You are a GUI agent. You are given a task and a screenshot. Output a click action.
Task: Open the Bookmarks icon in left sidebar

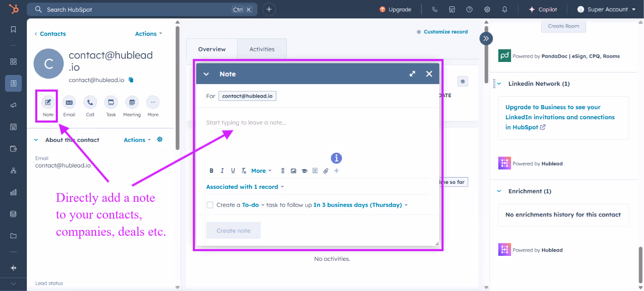(13, 29)
